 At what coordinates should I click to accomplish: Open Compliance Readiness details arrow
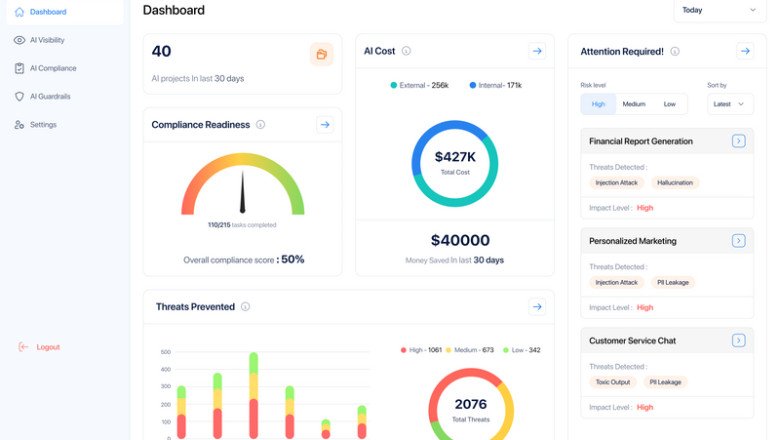click(x=325, y=125)
